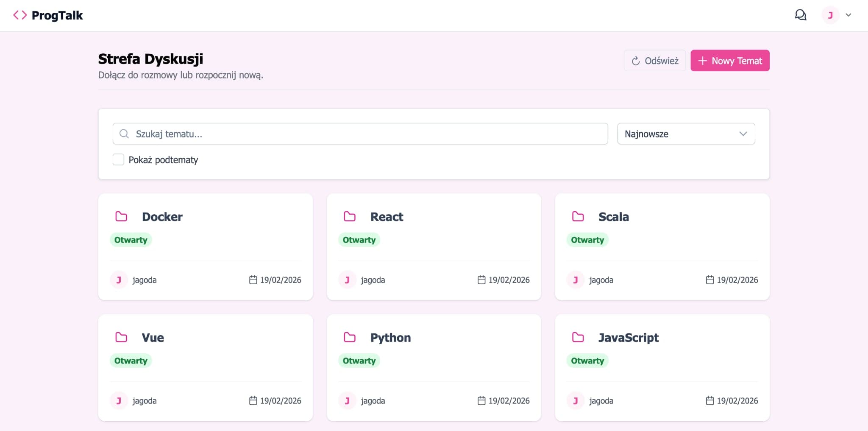Click the search magnifier icon
Screen dimensions: 868x431
click(124, 134)
